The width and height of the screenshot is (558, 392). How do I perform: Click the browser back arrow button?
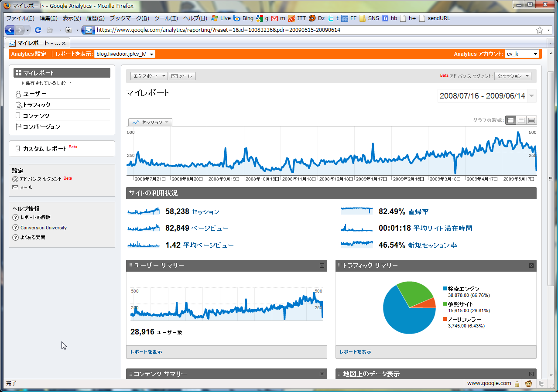click(10, 30)
